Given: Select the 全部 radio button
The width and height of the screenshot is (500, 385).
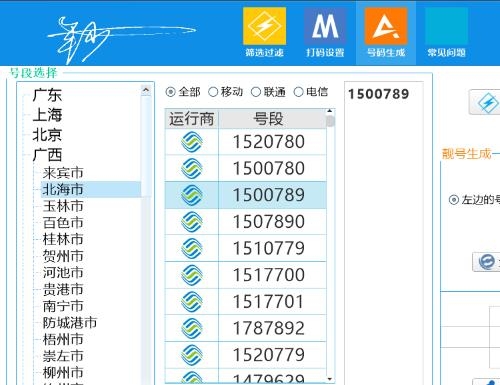Looking at the screenshot, I should (x=170, y=92).
